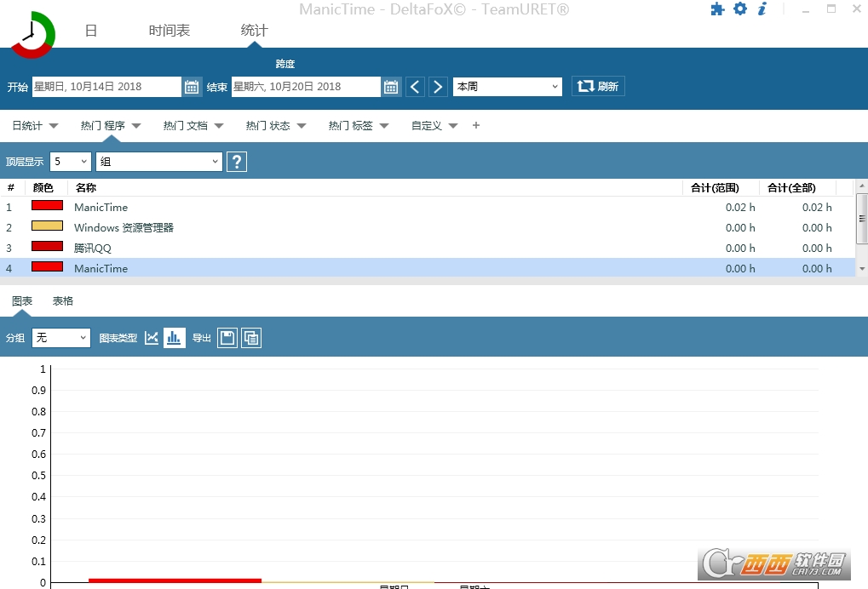Screen dimensions: 868x589
Task: Open the start date calendar picker
Action: [x=192, y=87]
